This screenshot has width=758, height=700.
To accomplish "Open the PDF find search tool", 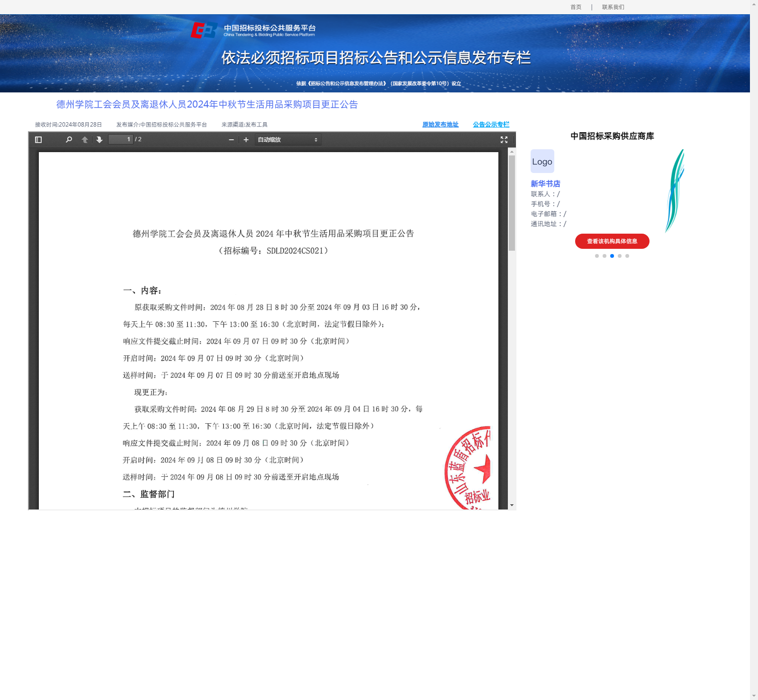I will [69, 140].
